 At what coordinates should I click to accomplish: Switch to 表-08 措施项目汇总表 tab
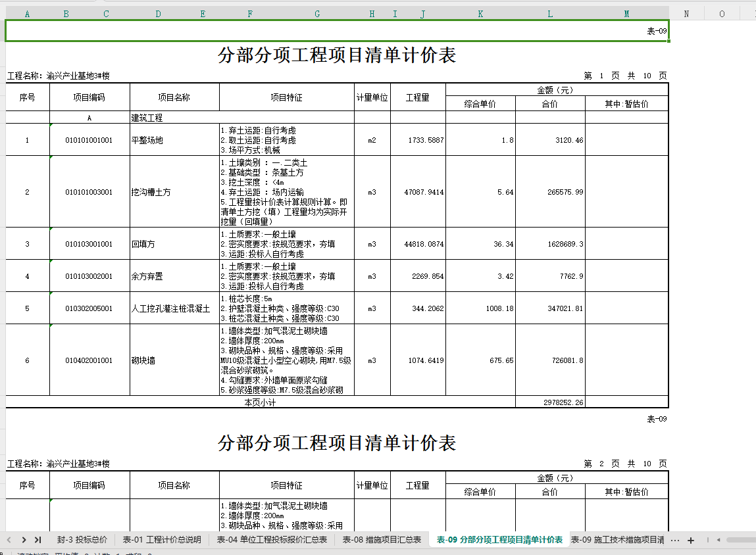[382, 540]
